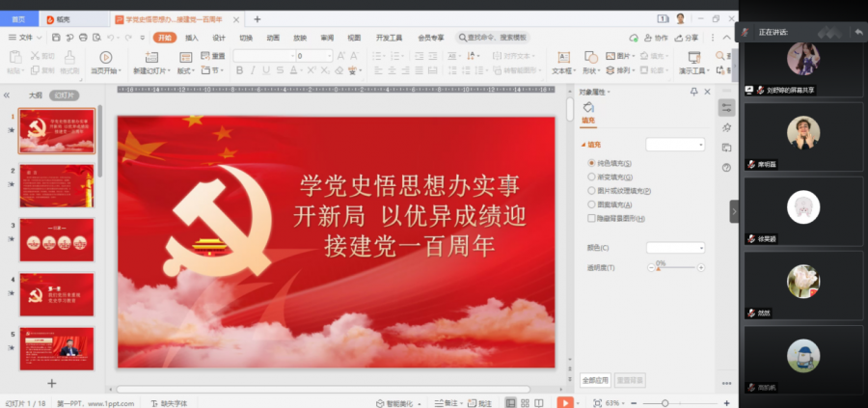Pin the Object Properties pane
Viewport: 868px width, 408px height.
tap(693, 92)
